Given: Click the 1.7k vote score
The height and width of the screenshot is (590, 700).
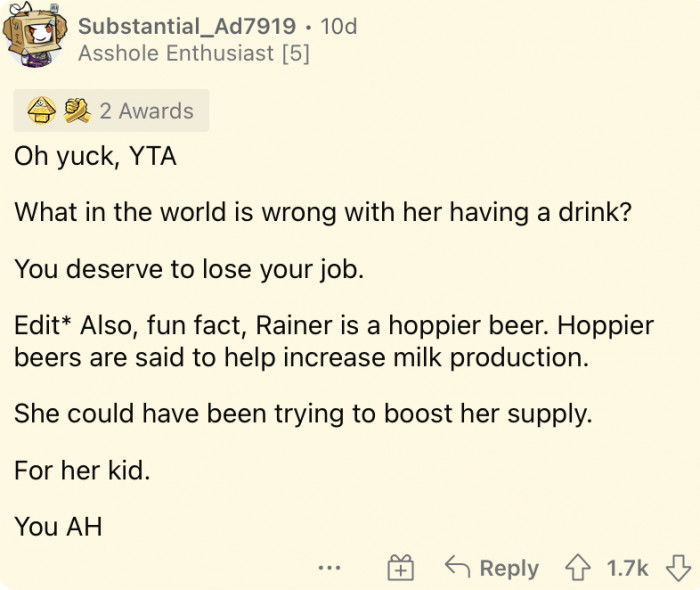Looking at the screenshot, I should pos(628,568).
